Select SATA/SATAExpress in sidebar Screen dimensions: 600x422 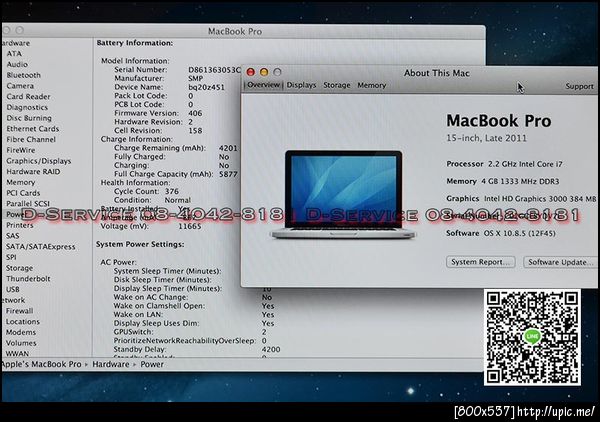[x=41, y=247]
